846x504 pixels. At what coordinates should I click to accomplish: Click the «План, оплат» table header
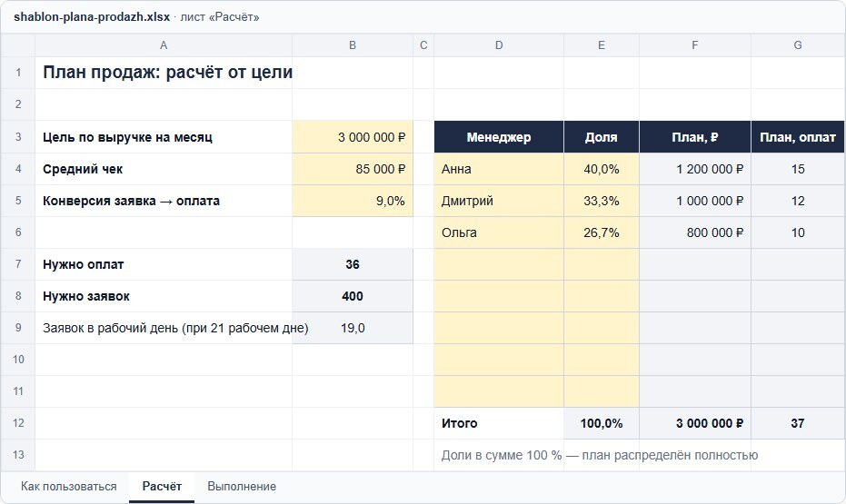point(798,137)
